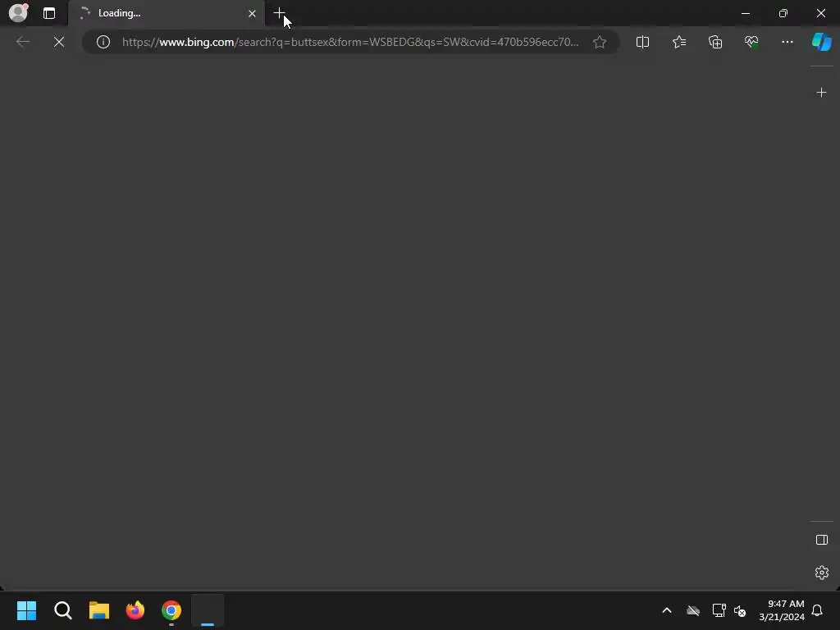The width and height of the screenshot is (840, 630).
Task: Launch Firefox from taskbar
Action: pyautogui.click(x=135, y=610)
